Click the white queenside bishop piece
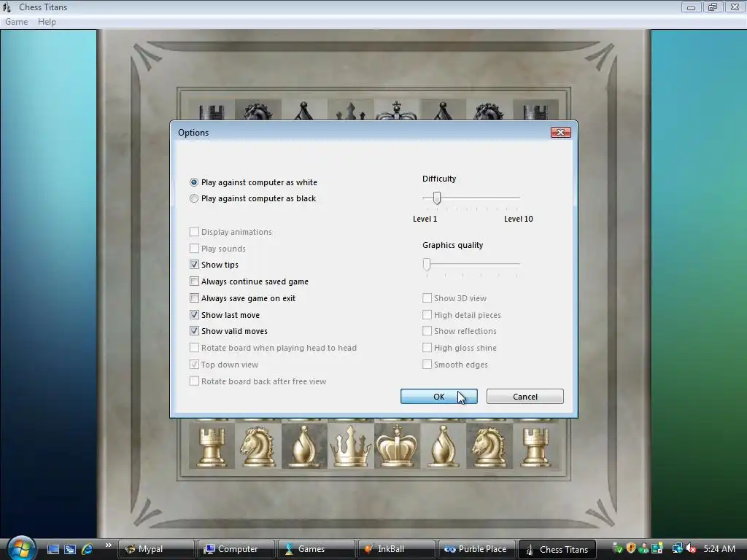The image size is (747, 560). pos(304,446)
